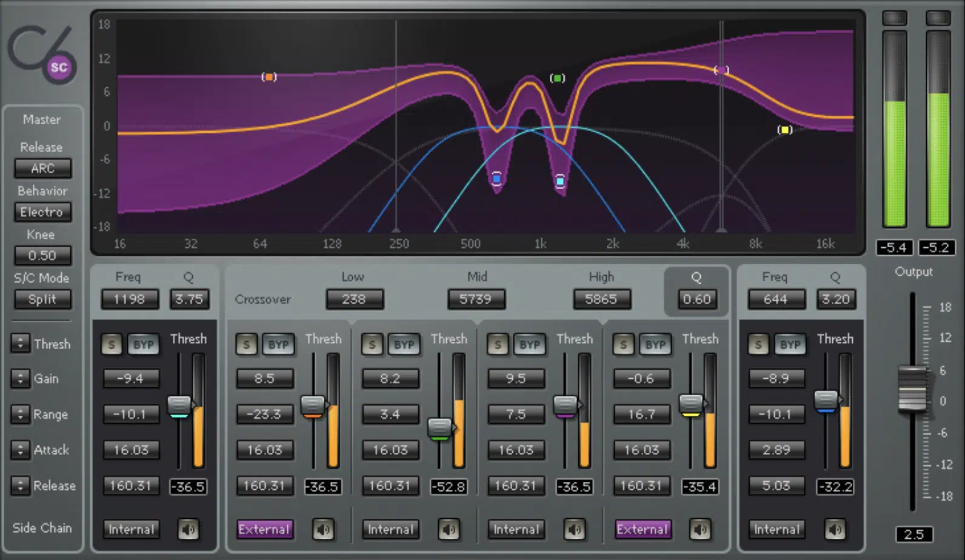Solo the 644 Hz floating band
The height and width of the screenshot is (560, 965).
pyautogui.click(x=758, y=345)
